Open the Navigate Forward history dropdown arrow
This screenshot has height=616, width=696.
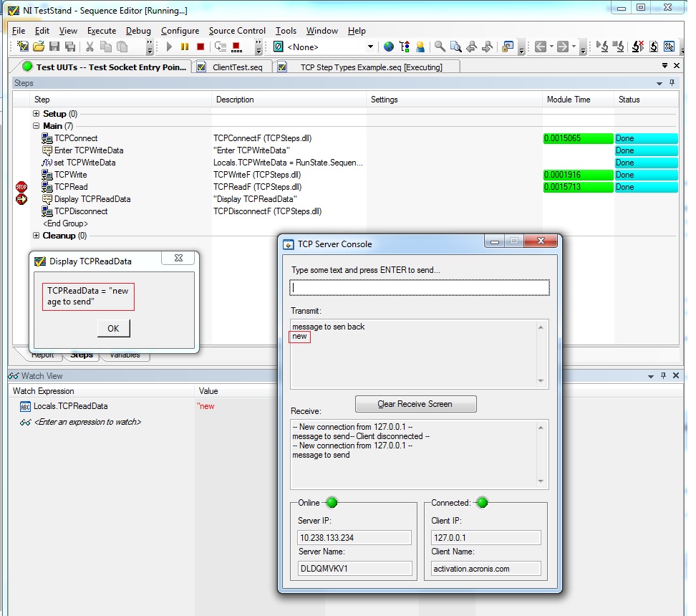tap(574, 46)
